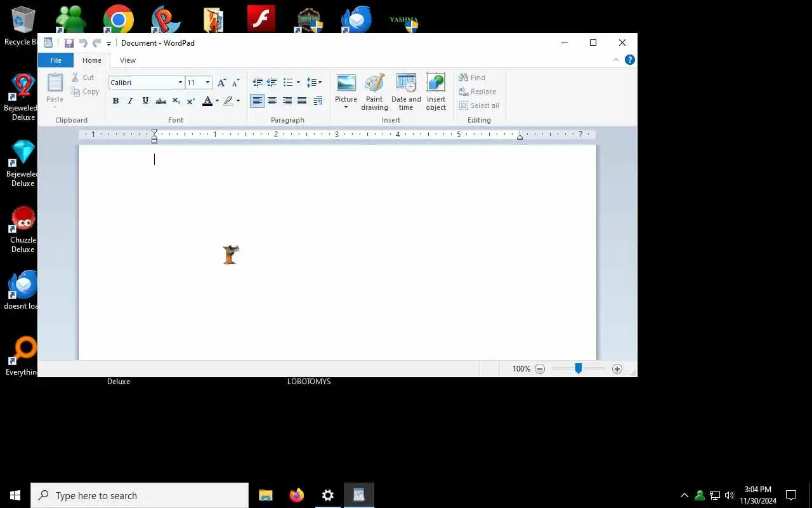
Task: Justify the text
Action: pyautogui.click(x=302, y=101)
